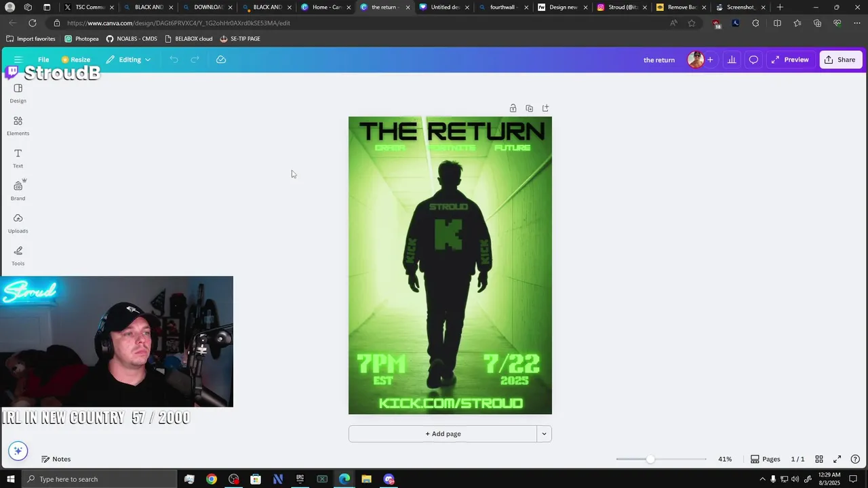This screenshot has width=868, height=488.
Task: Click the user profile avatar
Action: (695, 60)
